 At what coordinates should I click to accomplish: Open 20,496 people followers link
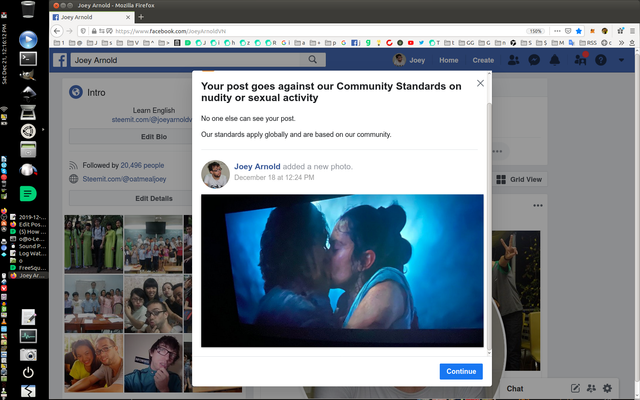(x=142, y=165)
